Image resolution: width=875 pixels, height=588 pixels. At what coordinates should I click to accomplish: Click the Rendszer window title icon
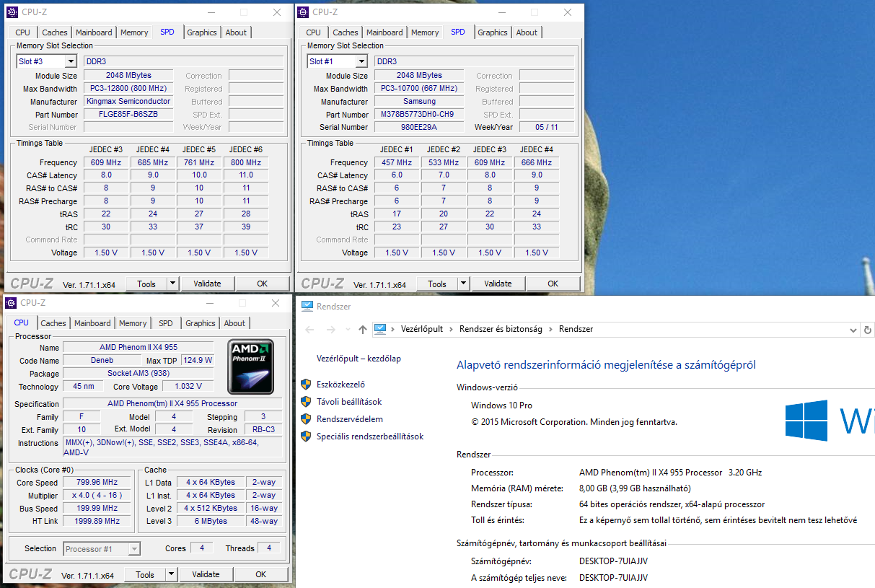tap(307, 307)
